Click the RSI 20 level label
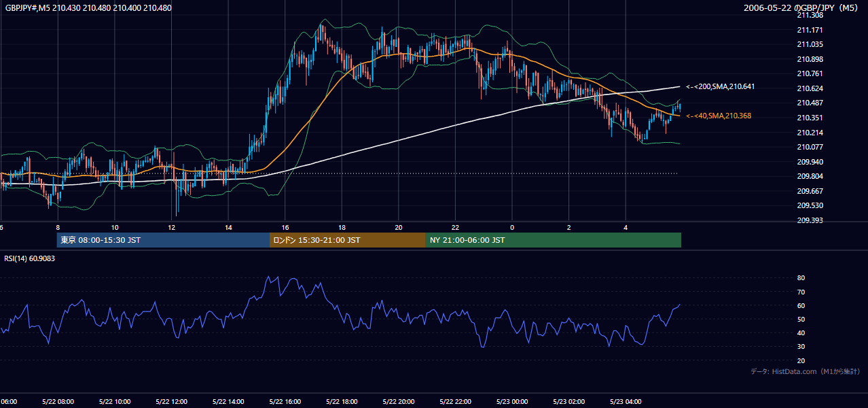 [801, 361]
